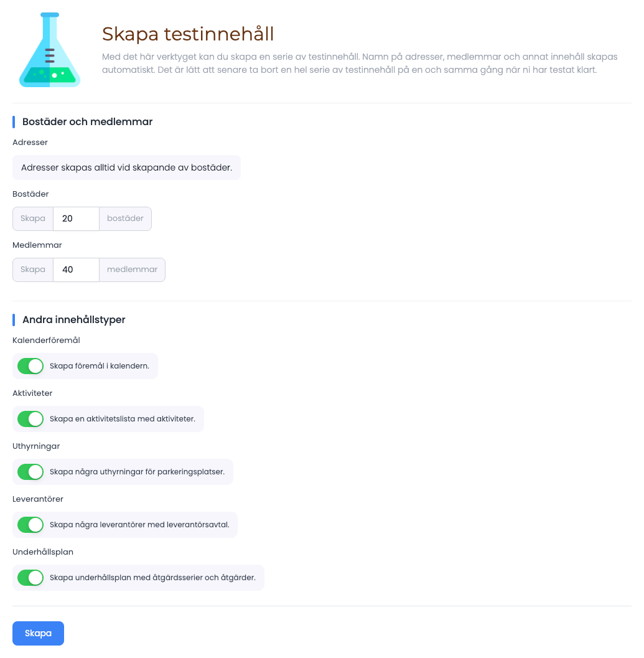Click the 'Skapa föremål i kalendern' label
This screenshot has height=658, width=644.
point(100,366)
